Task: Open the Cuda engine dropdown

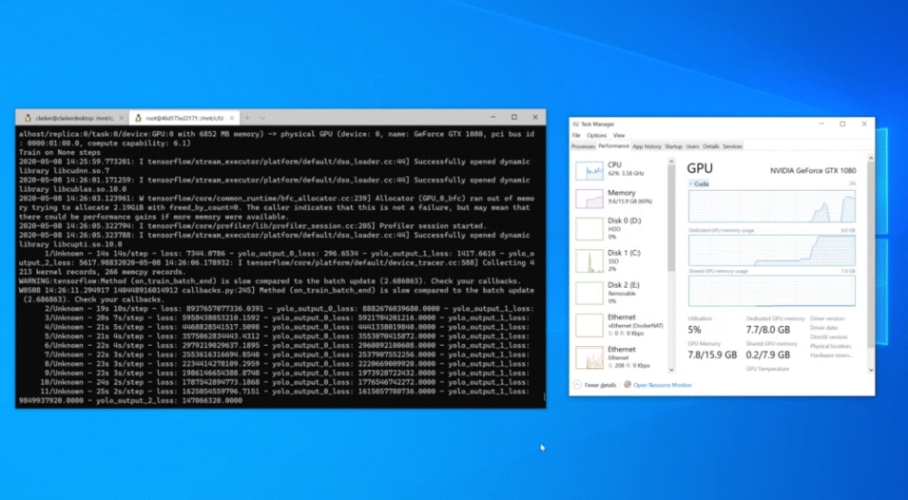Action: [x=699, y=184]
